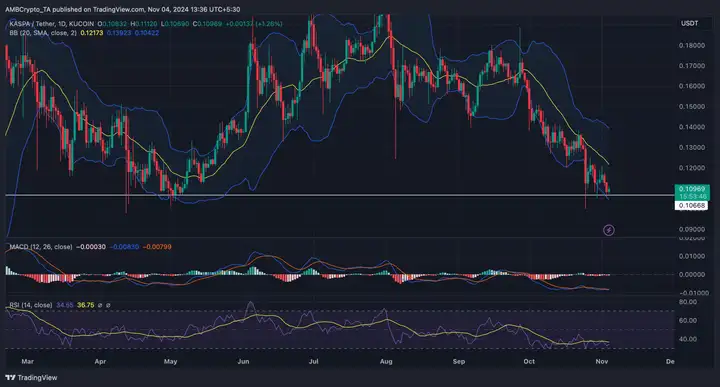The image size is (720, 387).
Task: Click the RSI value 34.55
Action: [65, 305]
